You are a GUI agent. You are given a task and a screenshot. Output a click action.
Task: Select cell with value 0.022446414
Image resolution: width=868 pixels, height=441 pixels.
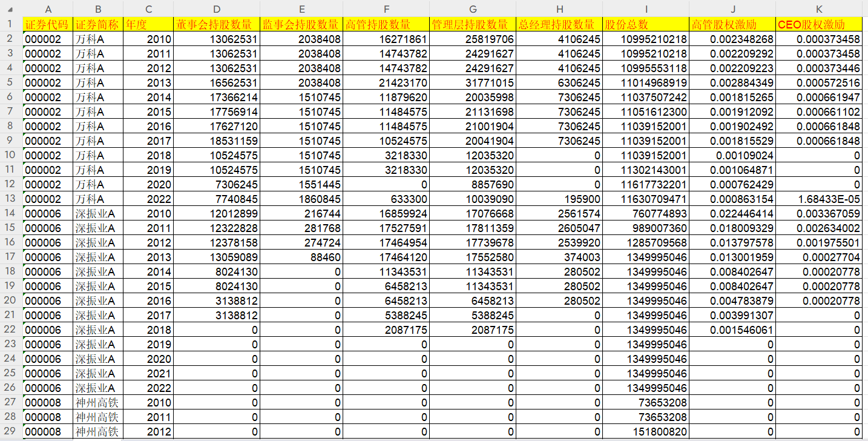(732, 213)
